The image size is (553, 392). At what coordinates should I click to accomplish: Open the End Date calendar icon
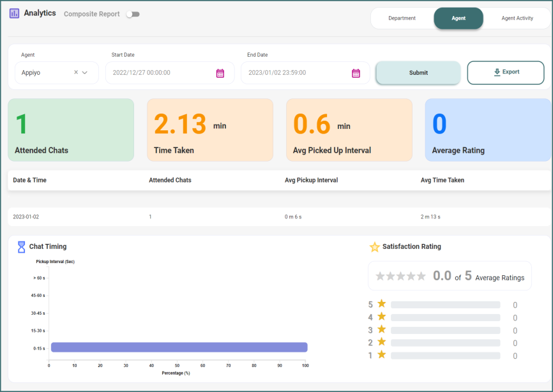[356, 73]
